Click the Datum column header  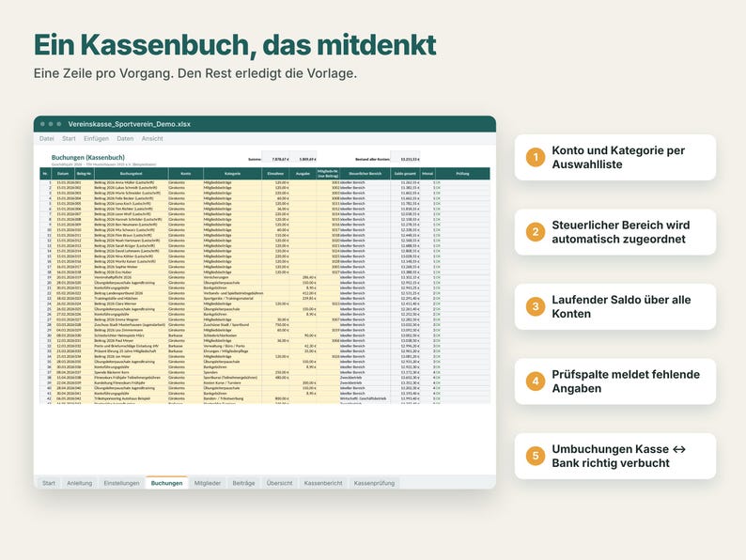pos(63,174)
